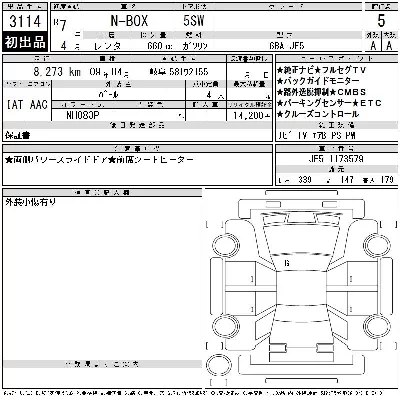Click the 保証書 document text
This screenshot has width=400, height=400.
coord(18,135)
